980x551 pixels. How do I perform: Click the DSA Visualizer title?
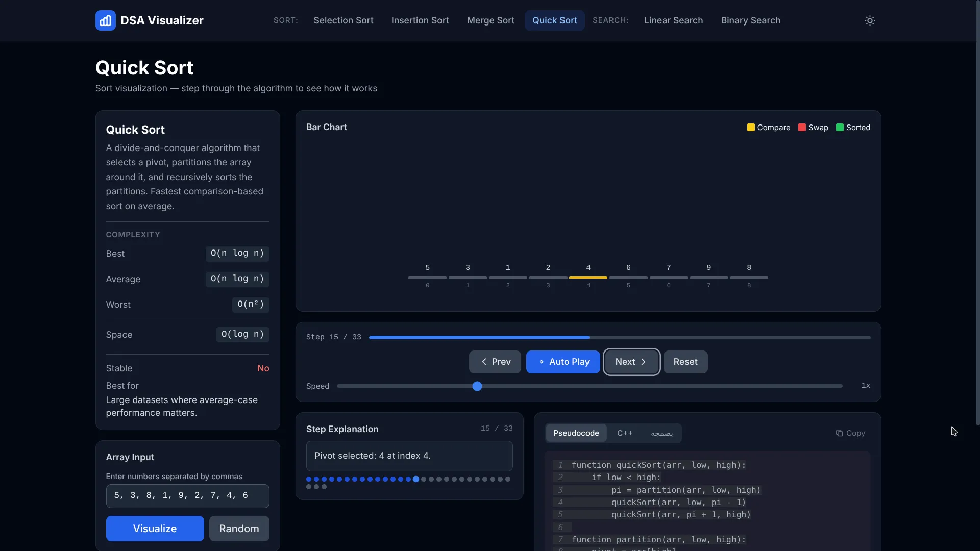click(162, 20)
